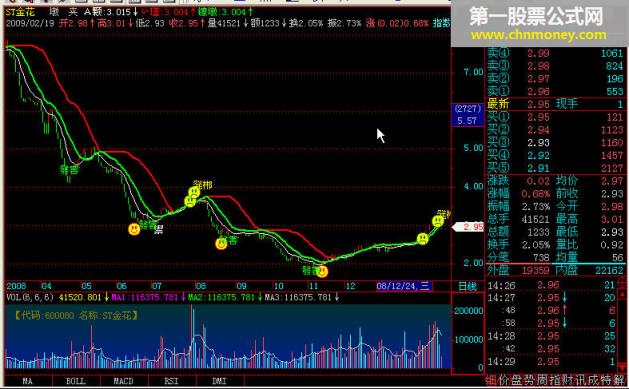Switch to the MACD indicator tab
The width and height of the screenshot is (629, 389).
(x=124, y=381)
